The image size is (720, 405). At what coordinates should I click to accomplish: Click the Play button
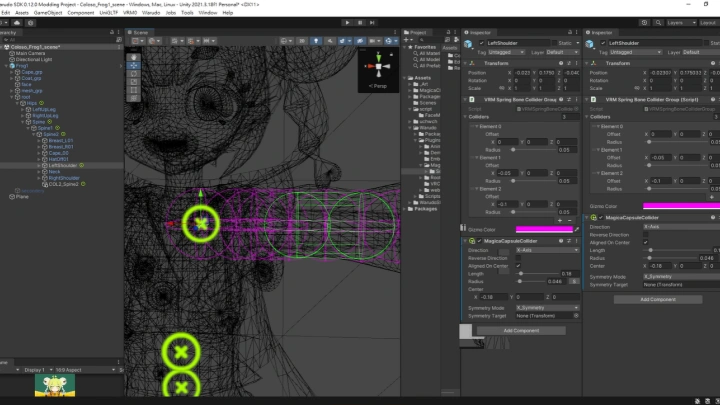click(x=347, y=22)
